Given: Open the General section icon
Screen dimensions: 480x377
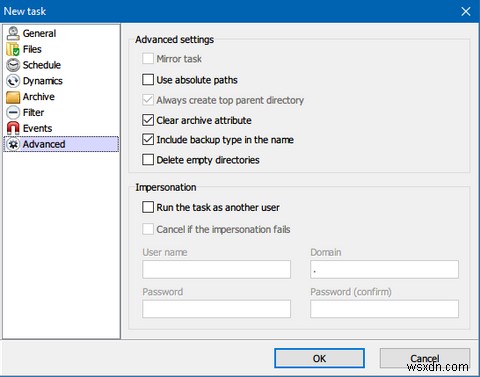Looking at the screenshot, I should click(13, 33).
